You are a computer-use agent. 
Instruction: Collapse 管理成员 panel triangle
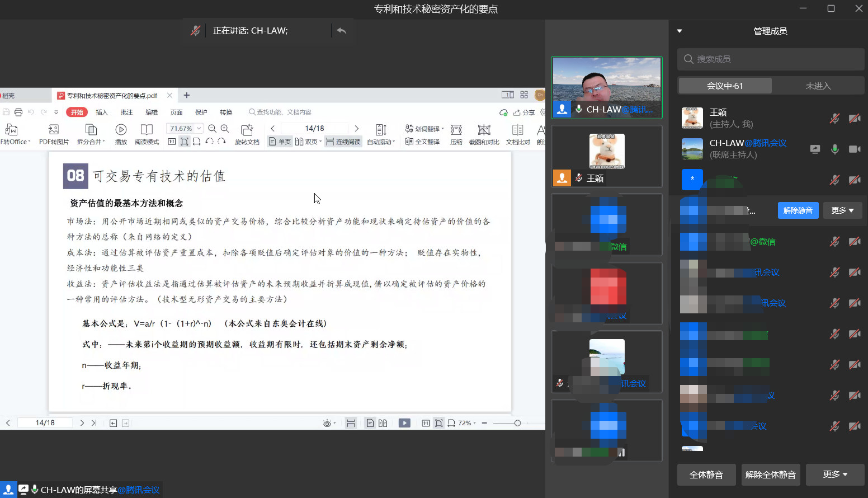pos(680,31)
